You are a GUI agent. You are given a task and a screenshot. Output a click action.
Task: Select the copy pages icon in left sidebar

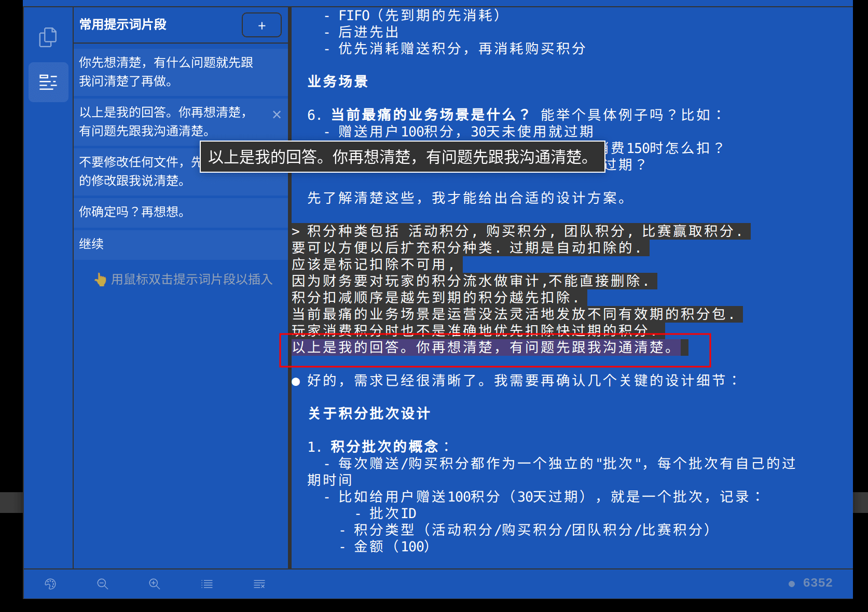[x=48, y=37]
